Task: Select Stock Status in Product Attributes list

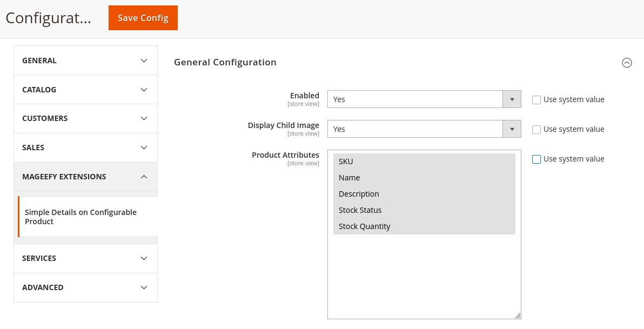Action: pyautogui.click(x=360, y=210)
